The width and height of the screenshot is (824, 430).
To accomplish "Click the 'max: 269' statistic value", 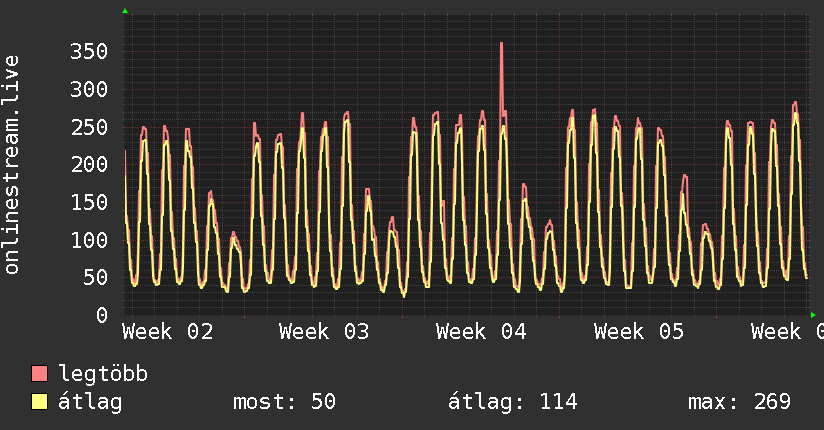I will [739, 402].
